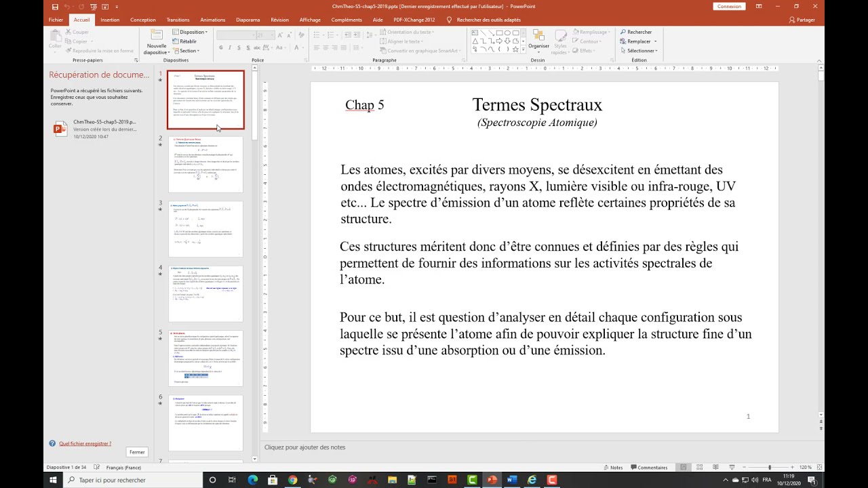The height and width of the screenshot is (488, 868).
Task: Expand Sélectionner dropdown
Action: (639, 51)
